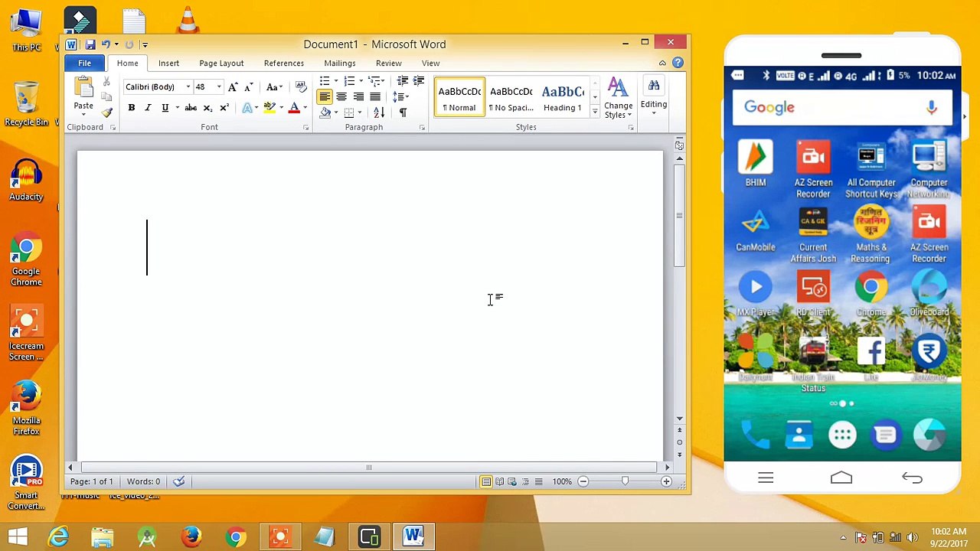Switch to Print Layout view in status bar
This screenshot has height=551, width=980.
click(x=486, y=481)
